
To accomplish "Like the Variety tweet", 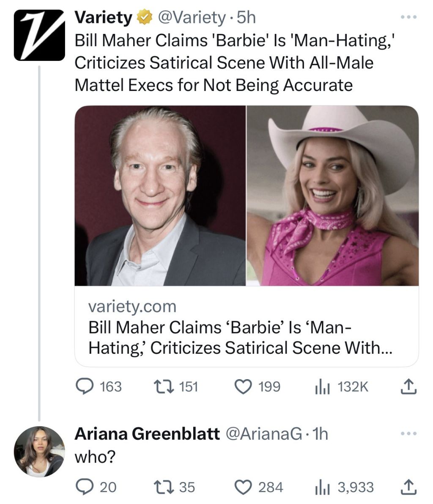I will pos(242,386).
